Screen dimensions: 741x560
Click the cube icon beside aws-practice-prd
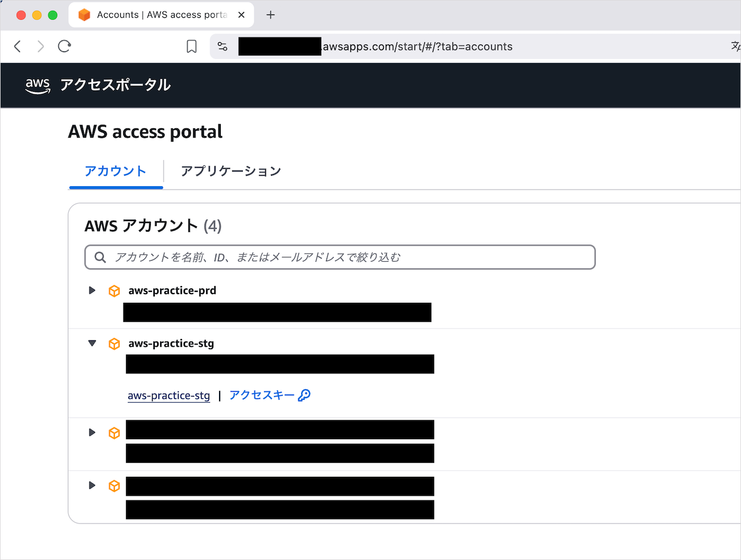pos(114,291)
